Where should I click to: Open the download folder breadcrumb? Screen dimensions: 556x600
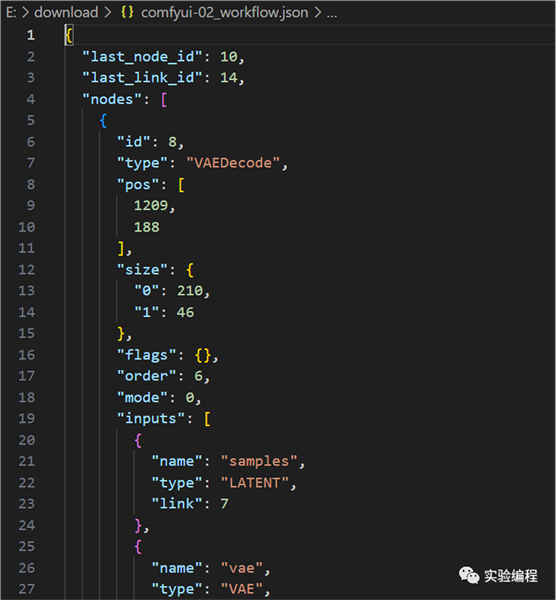coord(66,12)
